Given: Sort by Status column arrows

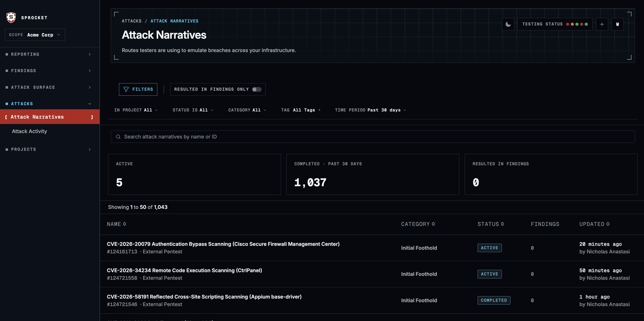Looking at the screenshot, I should 502,224.
